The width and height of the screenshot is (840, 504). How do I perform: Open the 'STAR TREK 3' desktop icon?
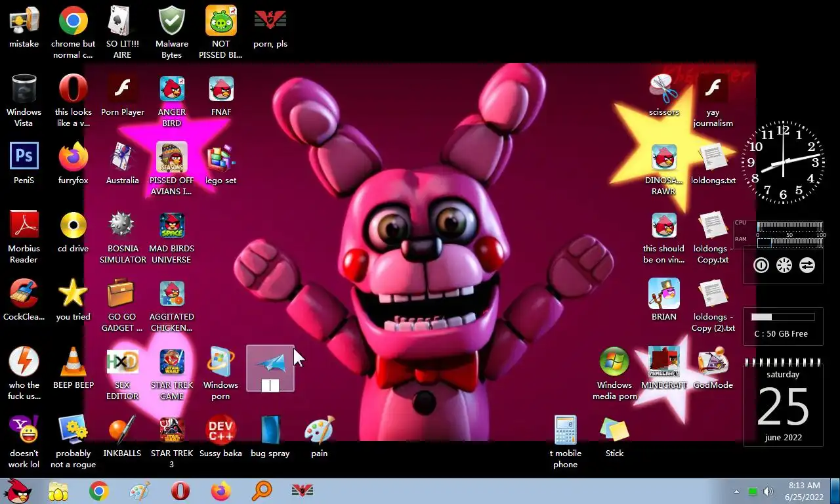[x=172, y=443]
